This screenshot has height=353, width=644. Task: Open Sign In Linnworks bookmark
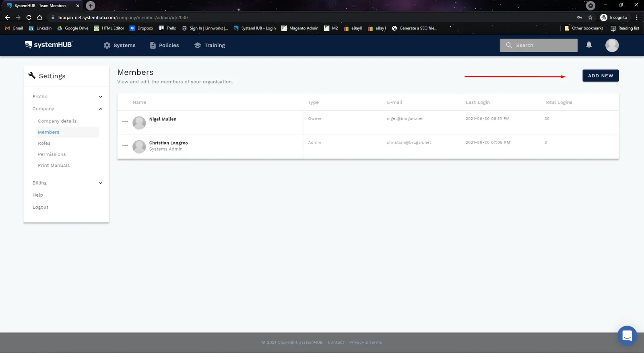tap(205, 28)
